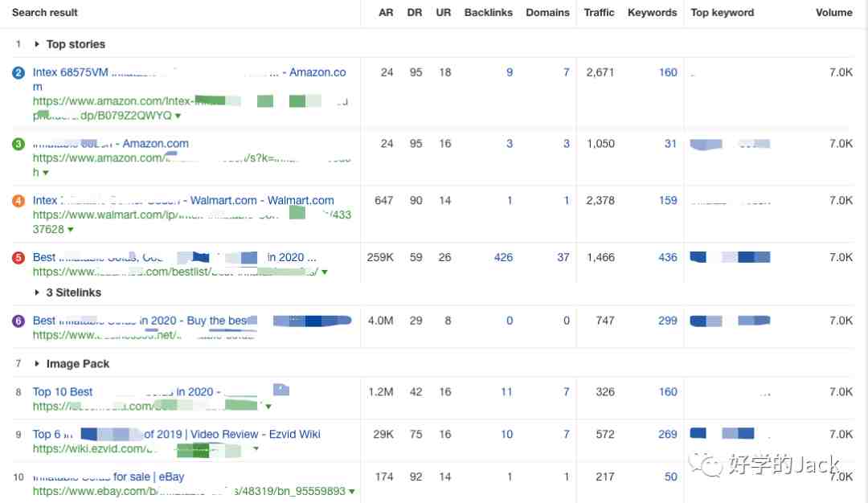This screenshot has height=503, width=868.
Task: Sort by the Traffic column header
Action: pyautogui.click(x=599, y=13)
